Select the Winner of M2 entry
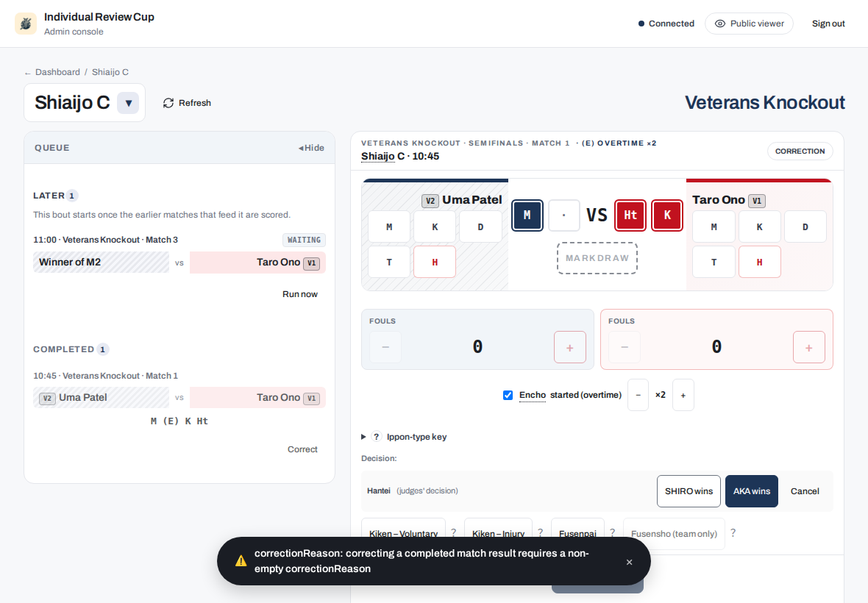Screen dimensions: 868x603 [x=101, y=263]
